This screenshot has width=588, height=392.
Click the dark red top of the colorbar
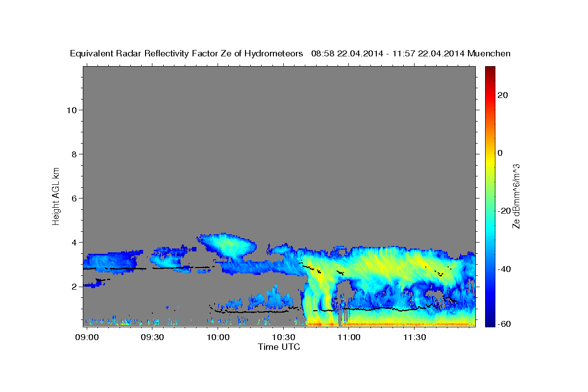point(490,70)
